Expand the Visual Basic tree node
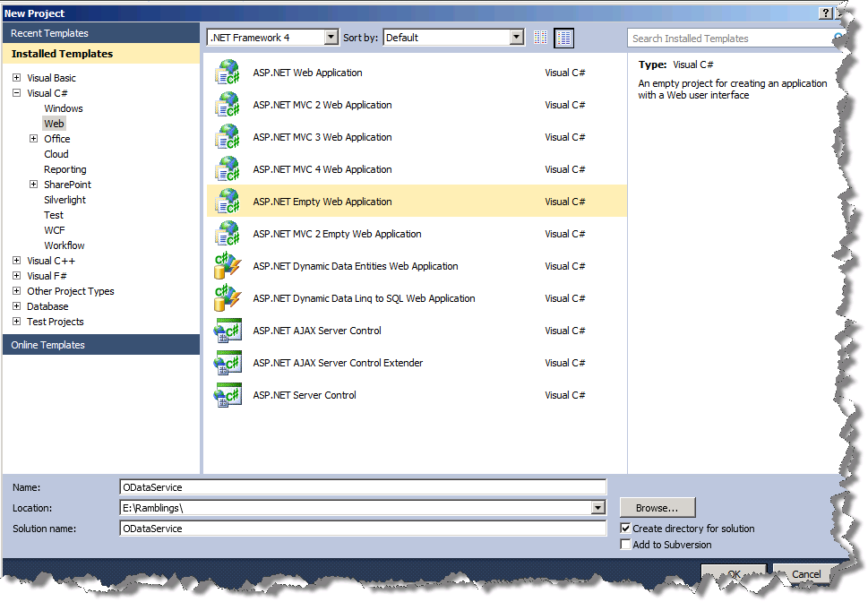This screenshot has width=868, height=602. (x=17, y=78)
